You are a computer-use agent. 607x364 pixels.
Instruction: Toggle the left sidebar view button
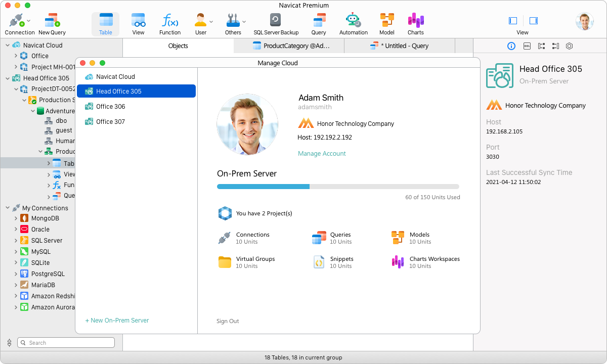(x=513, y=21)
